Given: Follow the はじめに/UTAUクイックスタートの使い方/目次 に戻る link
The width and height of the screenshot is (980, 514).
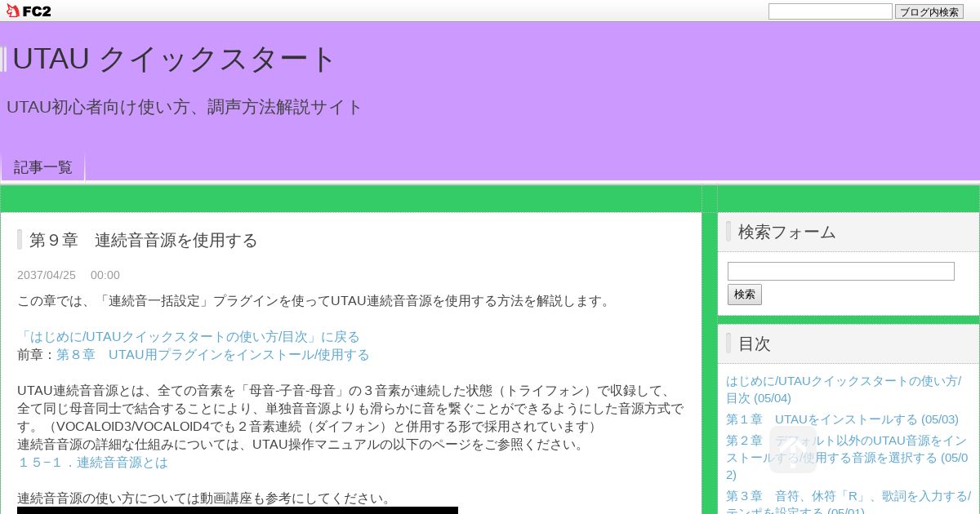Looking at the screenshot, I should click(189, 336).
